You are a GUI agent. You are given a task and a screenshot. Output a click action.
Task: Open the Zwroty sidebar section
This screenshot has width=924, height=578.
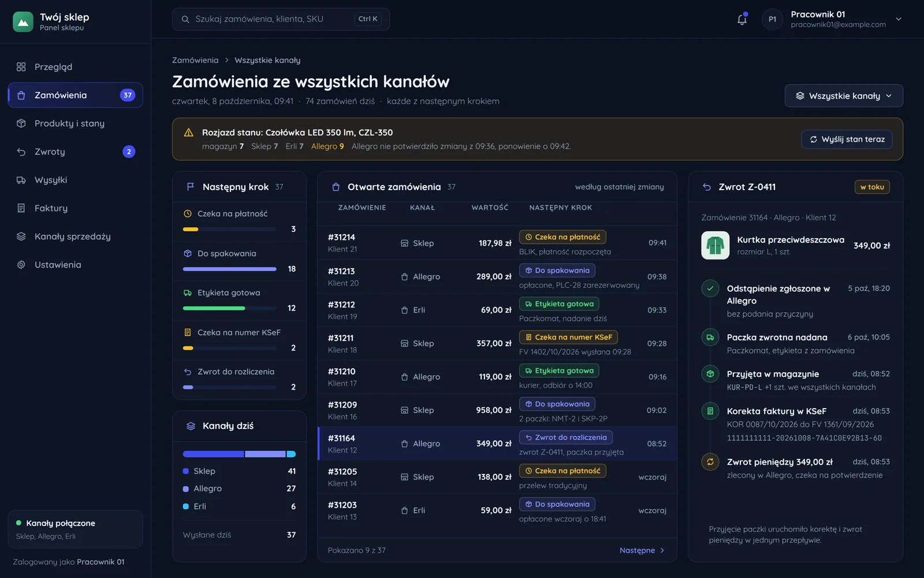pos(75,152)
